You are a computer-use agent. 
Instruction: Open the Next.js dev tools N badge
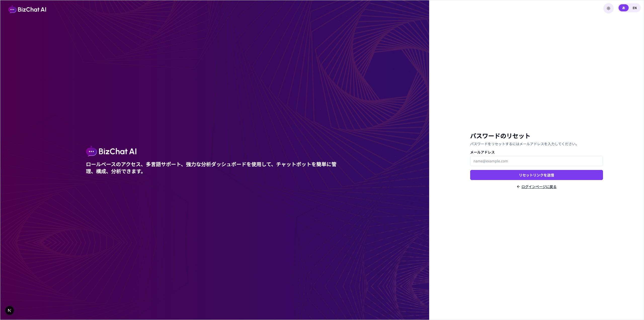(x=10, y=310)
